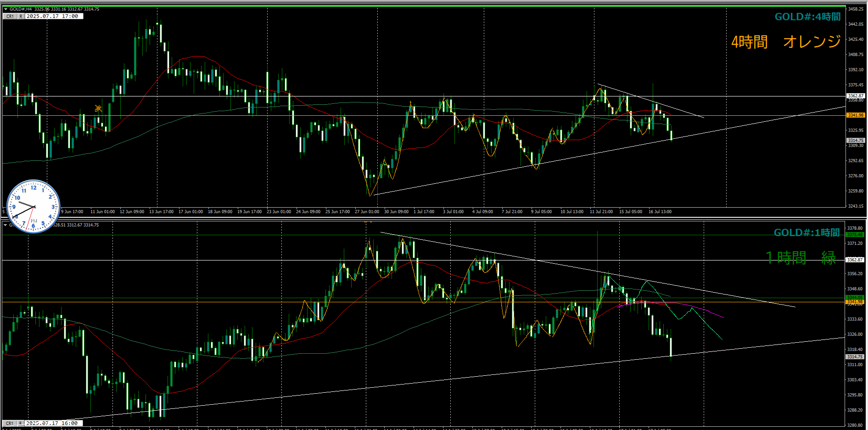Click the 3288.20 price axis value
This screenshot has width=868, height=430.
pos(855,410)
